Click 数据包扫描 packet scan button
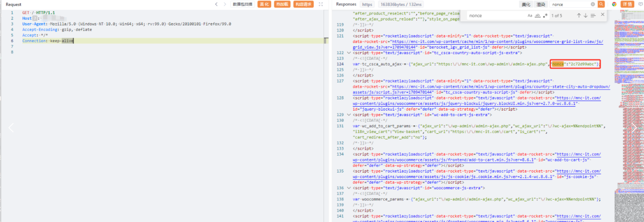 point(242,4)
